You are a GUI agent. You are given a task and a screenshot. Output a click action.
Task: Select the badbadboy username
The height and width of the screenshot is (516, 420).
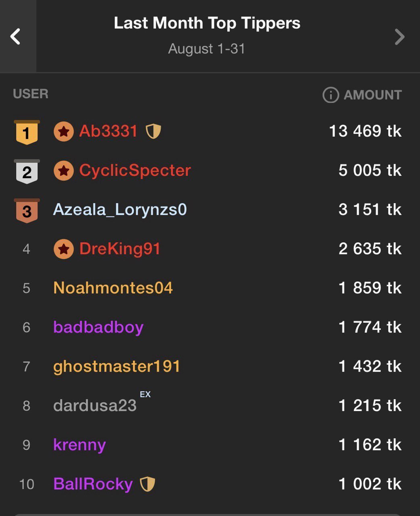[98, 327]
